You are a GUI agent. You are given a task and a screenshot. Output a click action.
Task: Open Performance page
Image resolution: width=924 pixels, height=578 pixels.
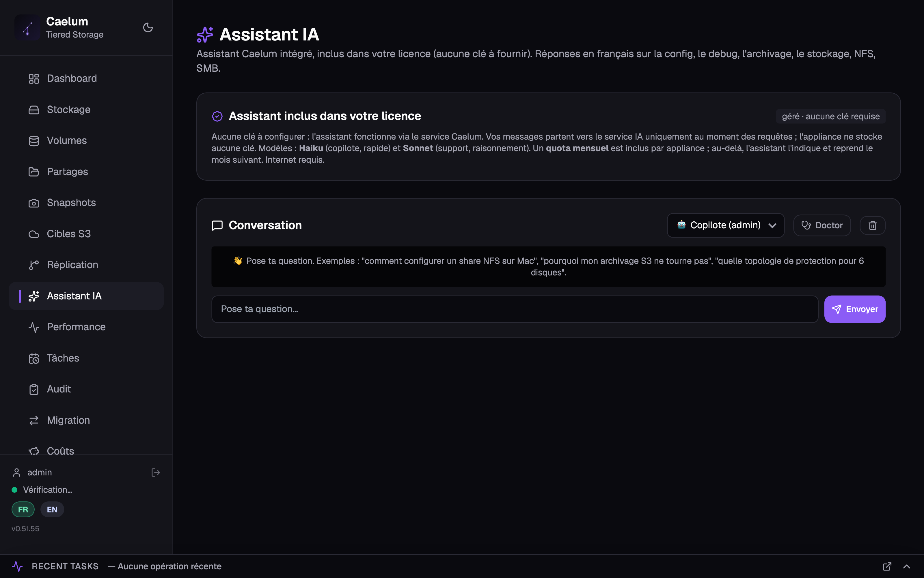coord(86,327)
